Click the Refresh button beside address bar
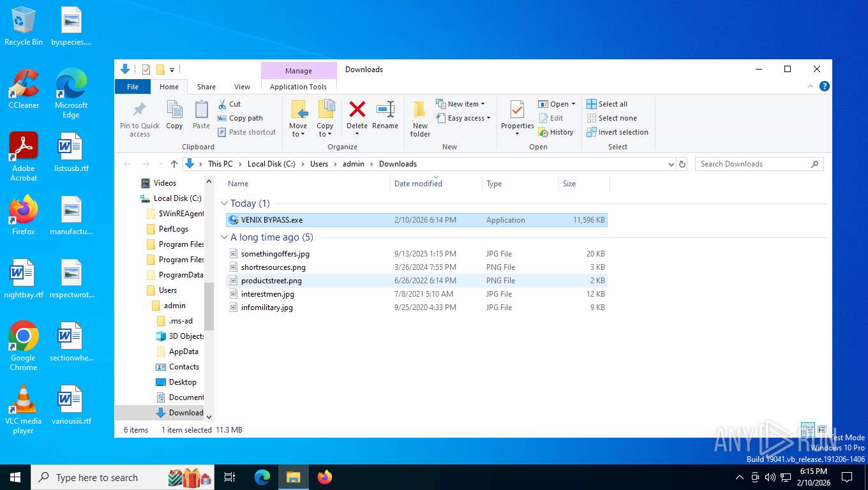 [x=682, y=164]
